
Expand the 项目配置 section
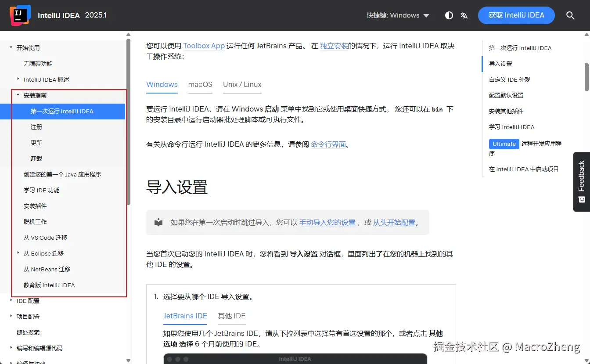pyautogui.click(x=11, y=317)
